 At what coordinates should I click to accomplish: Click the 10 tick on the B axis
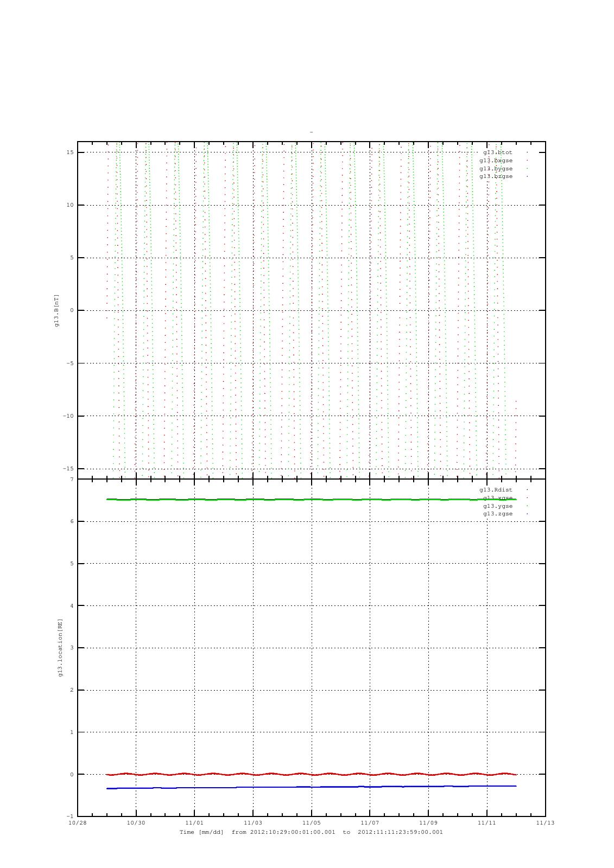click(70, 205)
